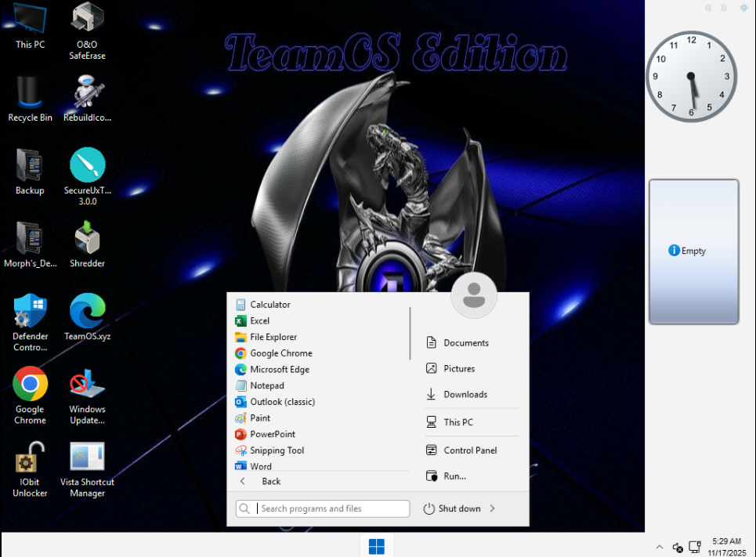
Task: Select SecureUxT... 3.0.0 desktop icon
Action: [x=87, y=177]
